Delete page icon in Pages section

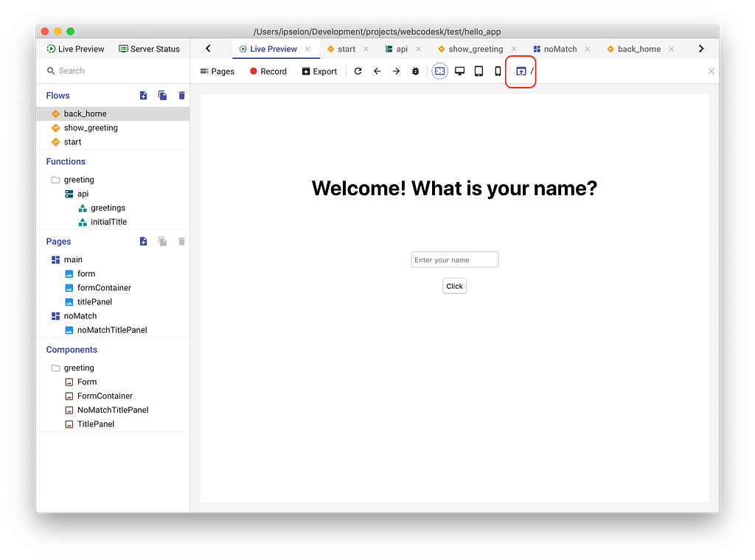tap(181, 242)
